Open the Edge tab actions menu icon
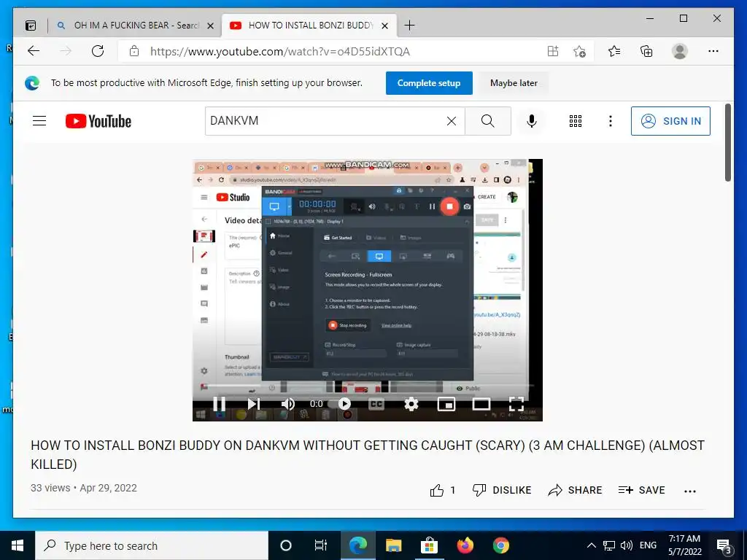This screenshot has height=560, width=747. pos(31,26)
